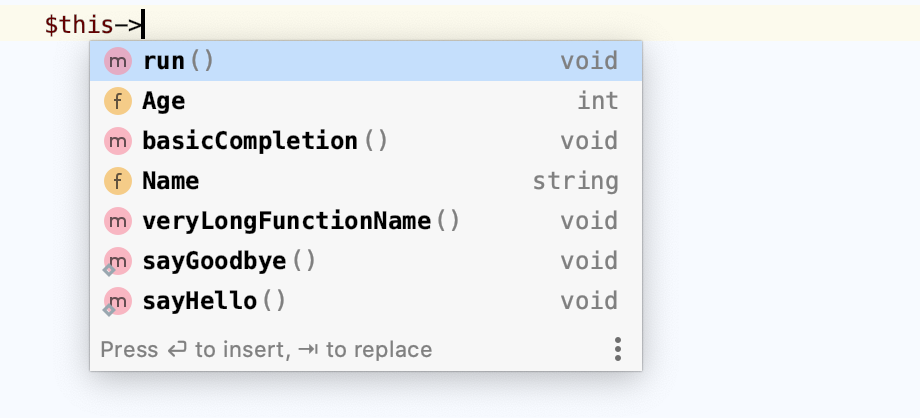Click the field icon next to Age
The height and width of the screenshot is (418, 920).
point(118,101)
